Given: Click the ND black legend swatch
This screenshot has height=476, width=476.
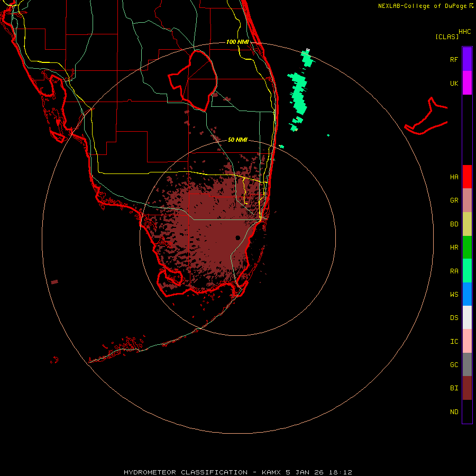Looking at the screenshot, I should pyautogui.click(x=467, y=411).
